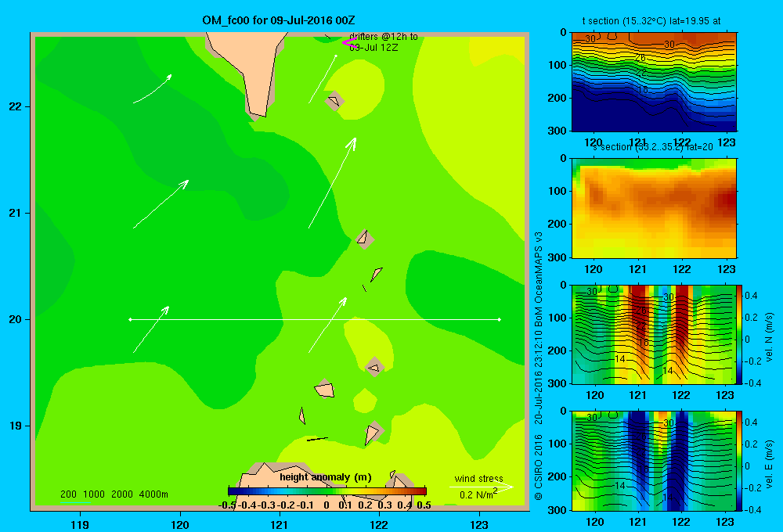Open the temperature section plot
The height and width of the screenshot is (532, 783).
pyautogui.click(x=654, y=82)
